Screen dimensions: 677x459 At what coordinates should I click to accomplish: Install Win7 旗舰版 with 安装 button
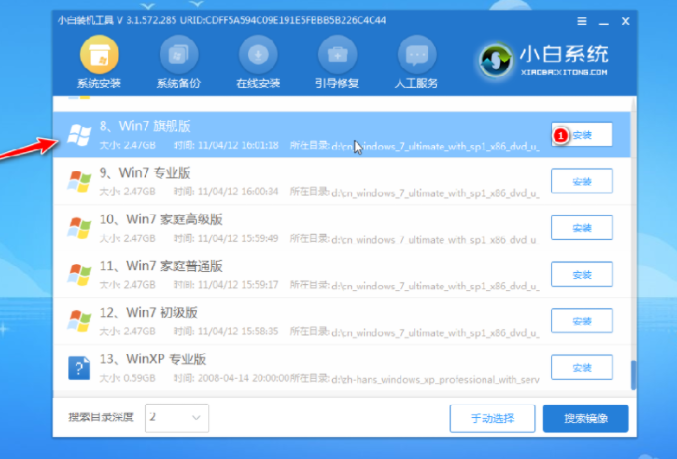pos(582,135)
